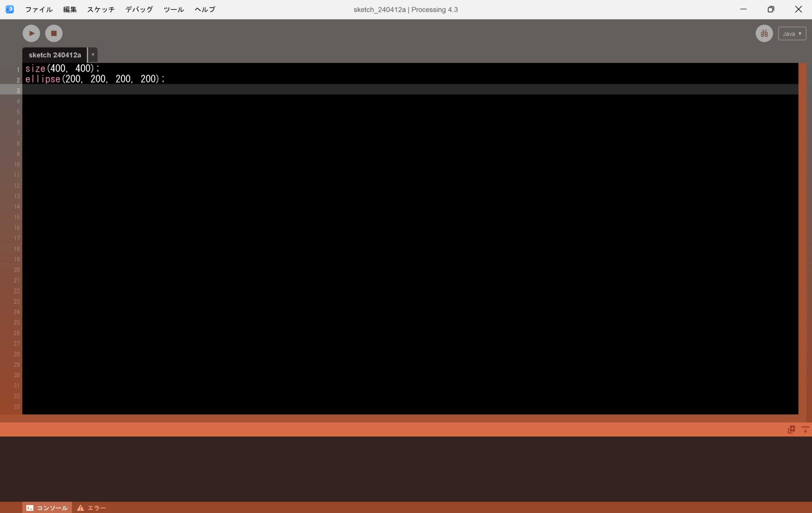Open the sketch tab dropdown arrow
Image resolution: width=812 pixels, height=513 pixels.
click(92, 55)
